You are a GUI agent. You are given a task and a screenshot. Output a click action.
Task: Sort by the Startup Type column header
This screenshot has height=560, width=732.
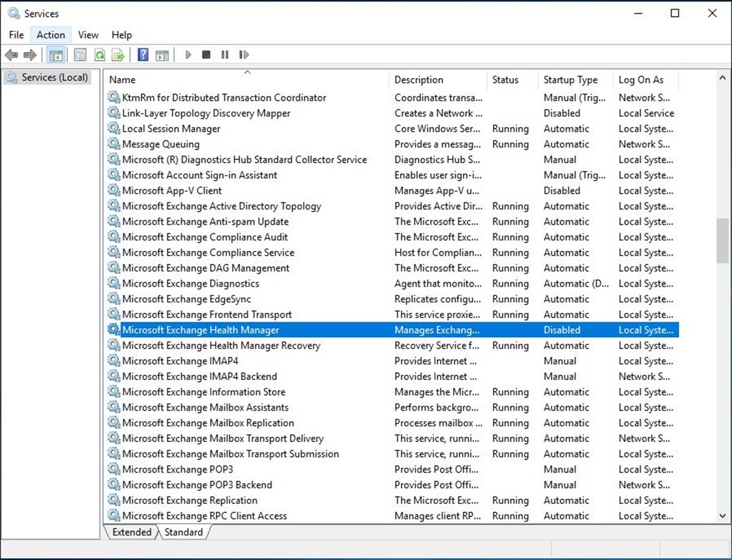576,80
